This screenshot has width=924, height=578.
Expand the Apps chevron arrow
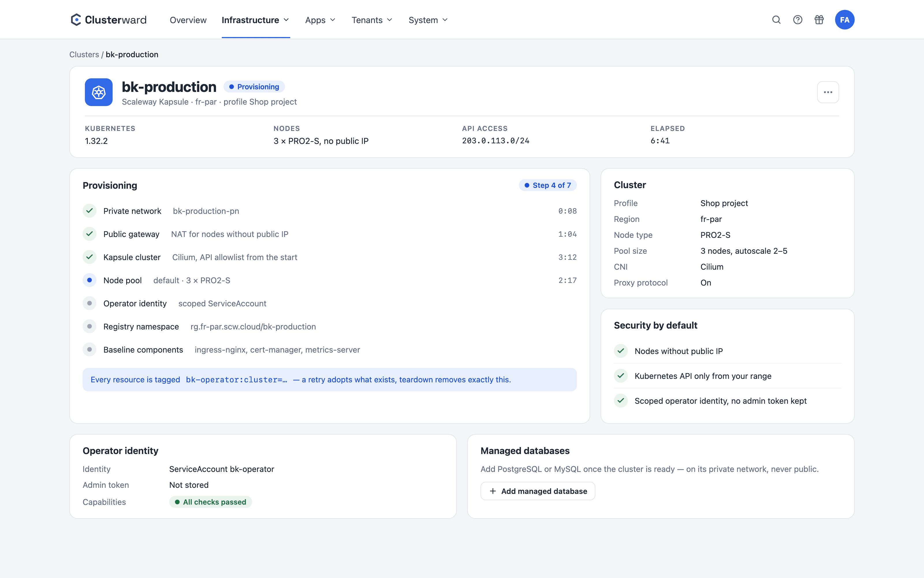tap(333, 20)
